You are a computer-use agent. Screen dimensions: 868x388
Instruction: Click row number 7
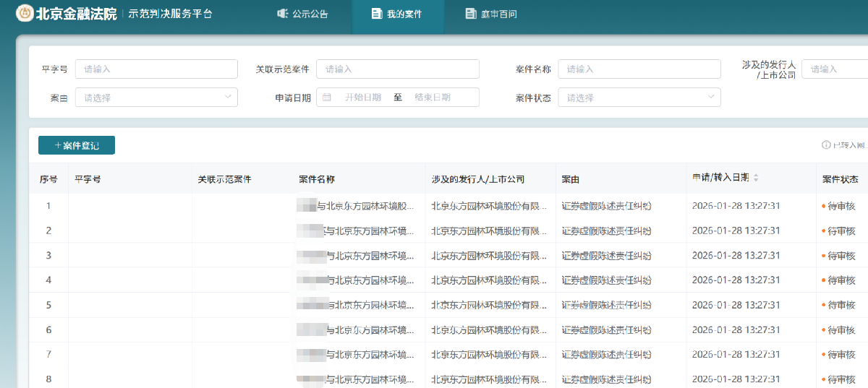[48, 355]
